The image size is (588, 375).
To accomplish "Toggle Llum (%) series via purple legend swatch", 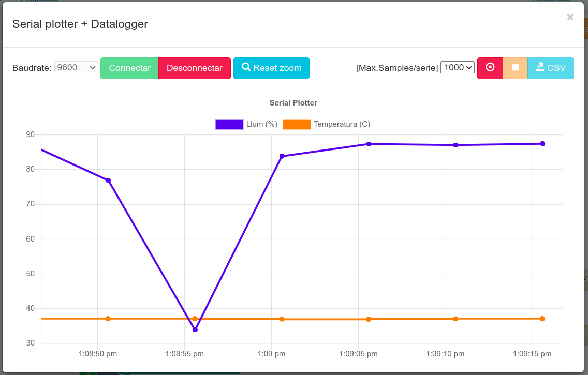I will coord(229,124).
